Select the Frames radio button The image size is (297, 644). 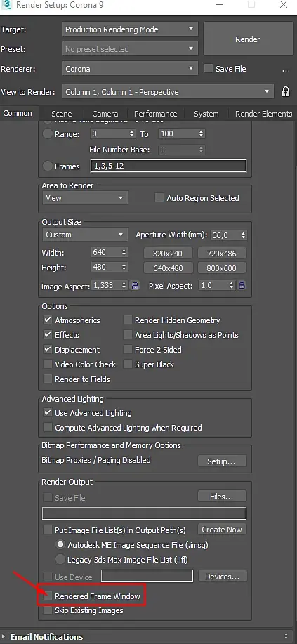pos(48,166)
